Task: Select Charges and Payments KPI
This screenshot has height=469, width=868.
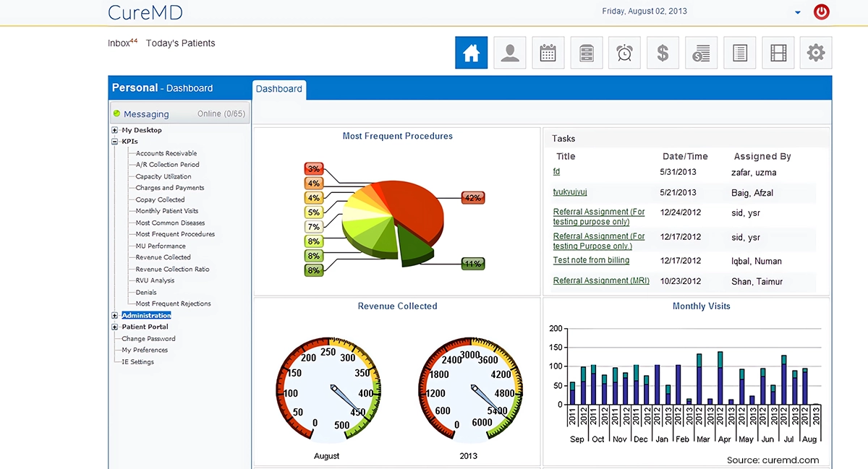Action: (170, 188)
